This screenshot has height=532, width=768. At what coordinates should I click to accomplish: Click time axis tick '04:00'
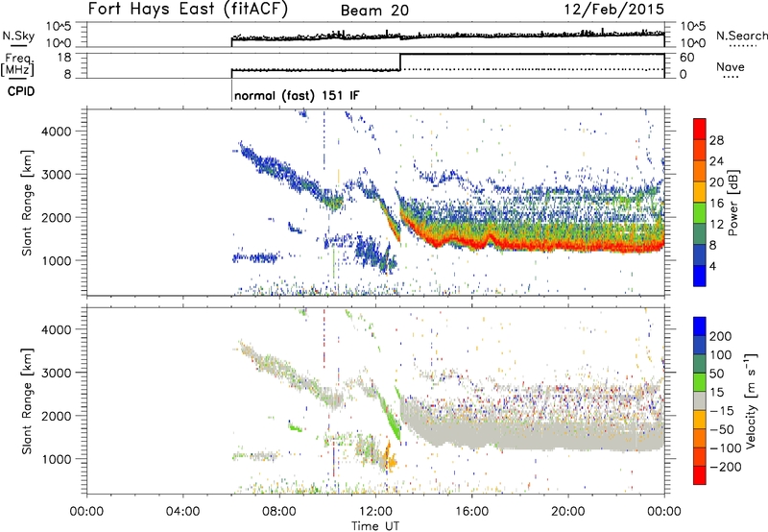(182, 512)
